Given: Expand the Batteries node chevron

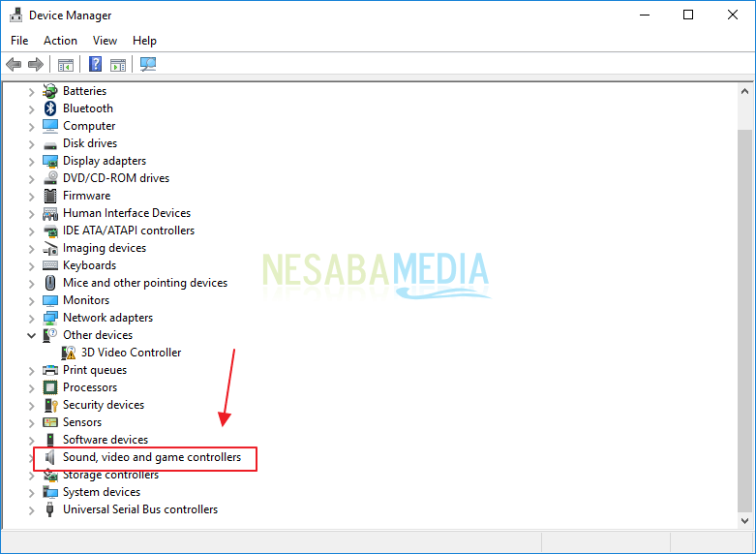Looking at the screenshot, I should pyautogui.click(x=31, y=92).
